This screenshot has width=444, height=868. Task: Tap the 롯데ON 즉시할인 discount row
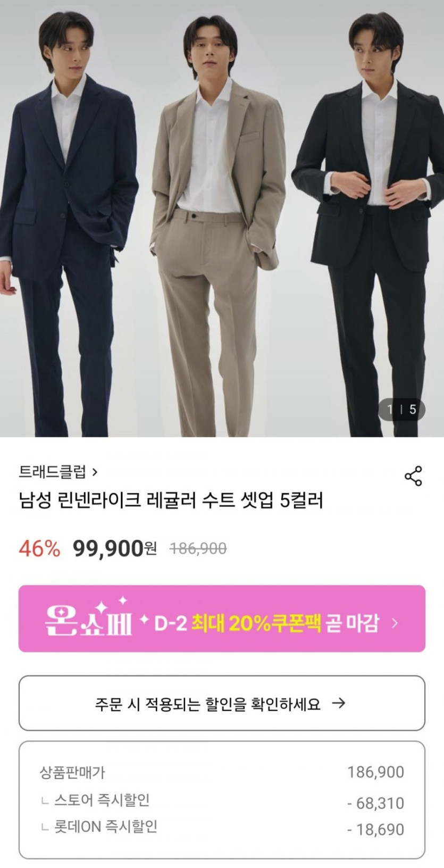(x=222, y=828)
